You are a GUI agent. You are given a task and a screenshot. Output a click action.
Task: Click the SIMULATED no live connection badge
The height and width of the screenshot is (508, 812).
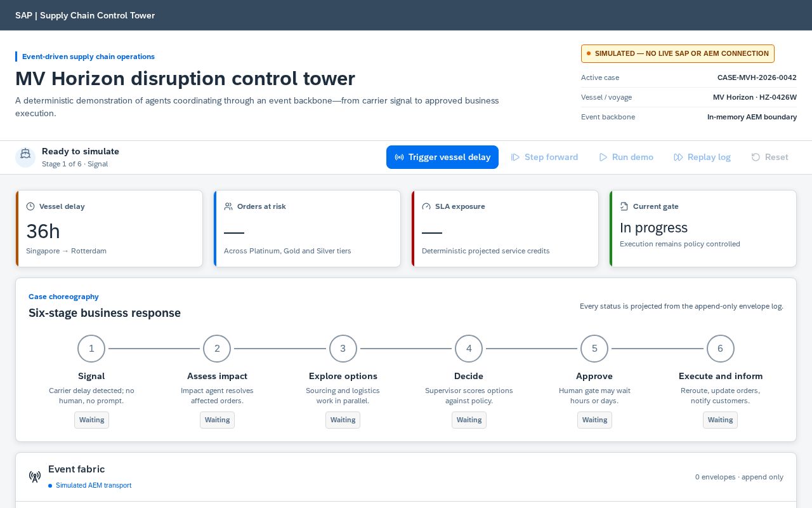click(x=678, y=53)
